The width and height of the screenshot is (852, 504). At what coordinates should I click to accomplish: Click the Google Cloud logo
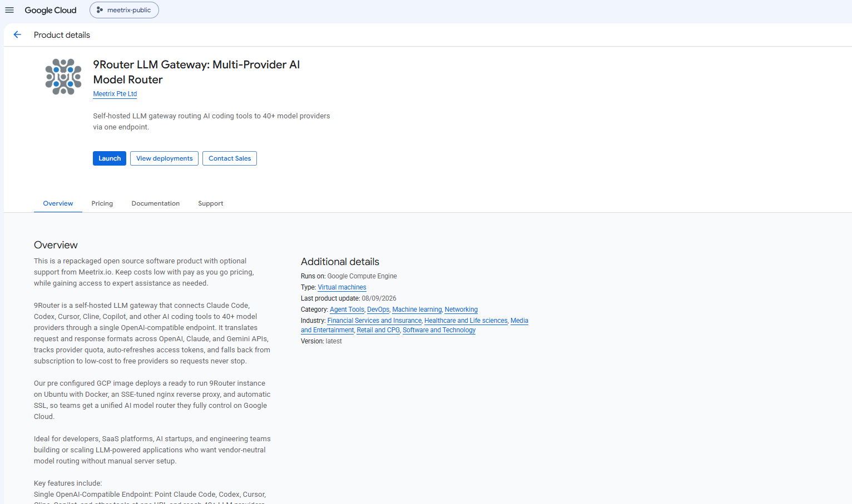point(51,10)
